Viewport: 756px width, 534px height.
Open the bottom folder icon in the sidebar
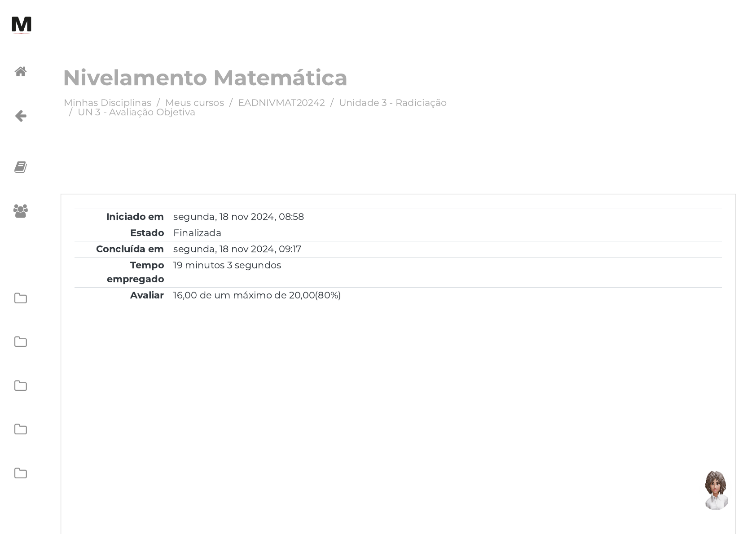(21, 473)
